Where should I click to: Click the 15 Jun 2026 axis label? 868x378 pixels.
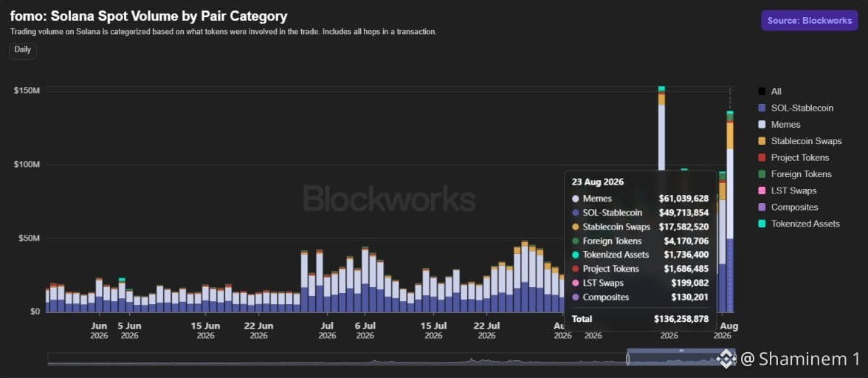(205, 331)
